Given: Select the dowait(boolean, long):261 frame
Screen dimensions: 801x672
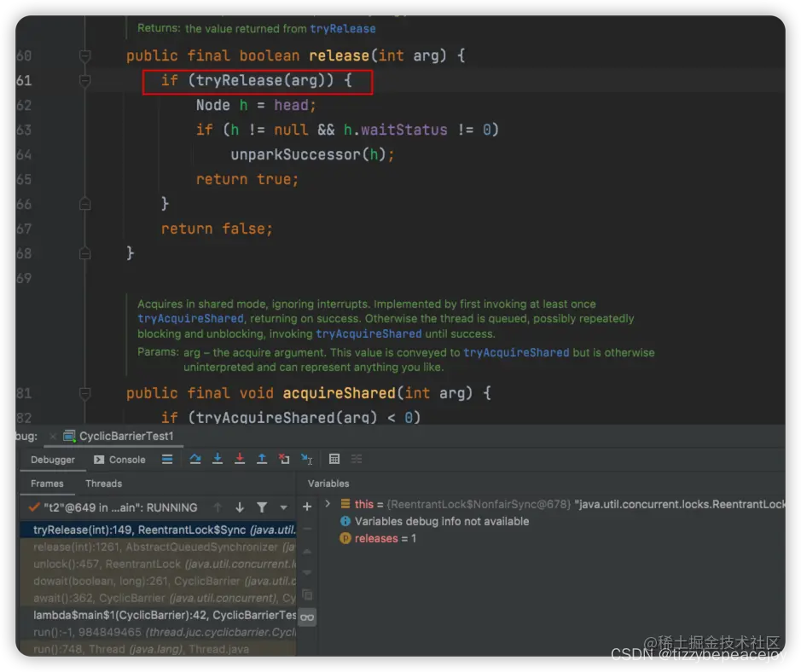Looking at the screenshot, I should [159, 581].
